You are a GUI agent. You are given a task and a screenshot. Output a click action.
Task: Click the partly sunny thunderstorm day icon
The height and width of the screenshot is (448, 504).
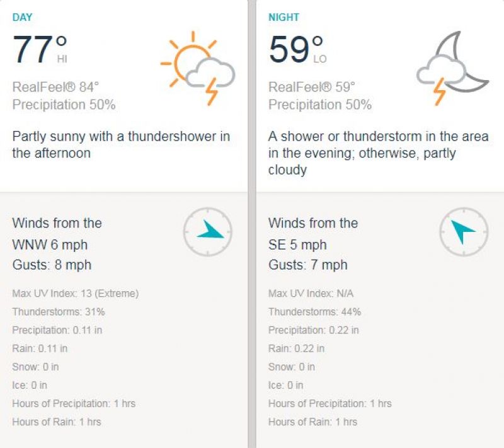(198, 69)
